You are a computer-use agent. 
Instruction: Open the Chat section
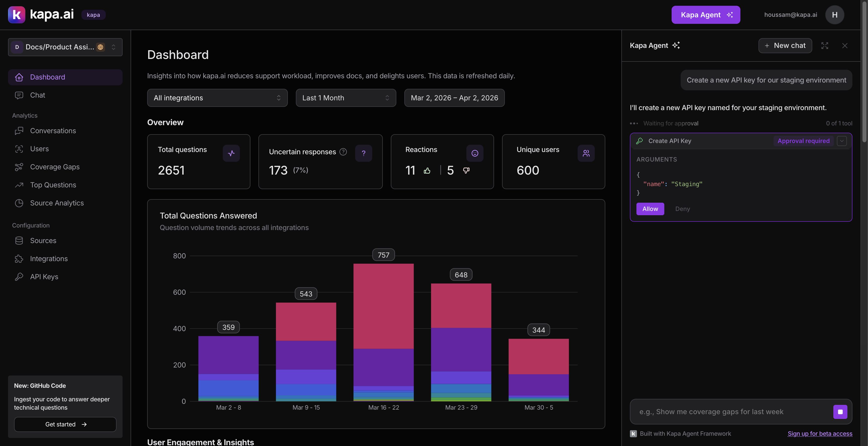pos(37,95)
